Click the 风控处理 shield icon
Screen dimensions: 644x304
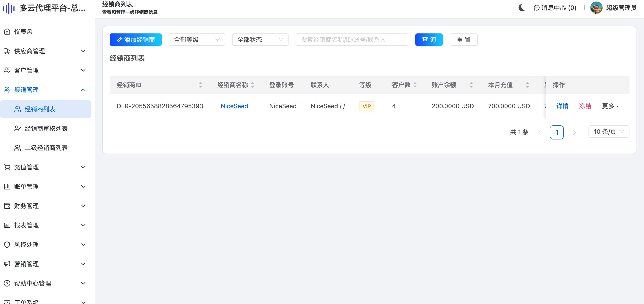(7, 245)
